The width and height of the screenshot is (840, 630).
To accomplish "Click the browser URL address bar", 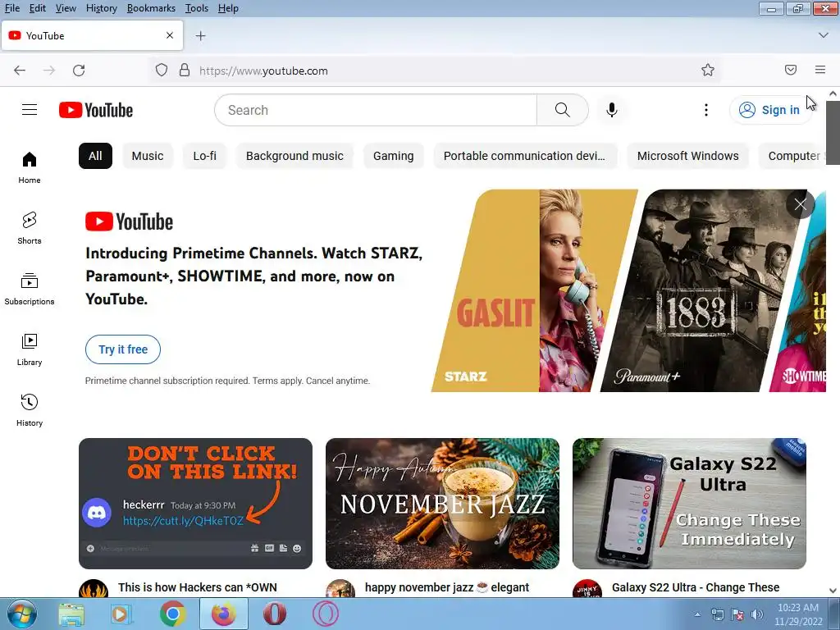I will (x=434, y=71).
